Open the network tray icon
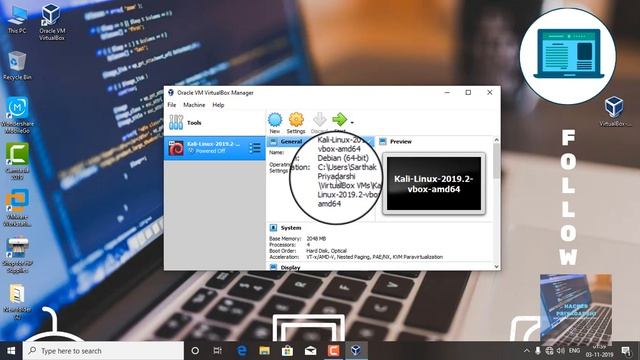 coord(549,351)
